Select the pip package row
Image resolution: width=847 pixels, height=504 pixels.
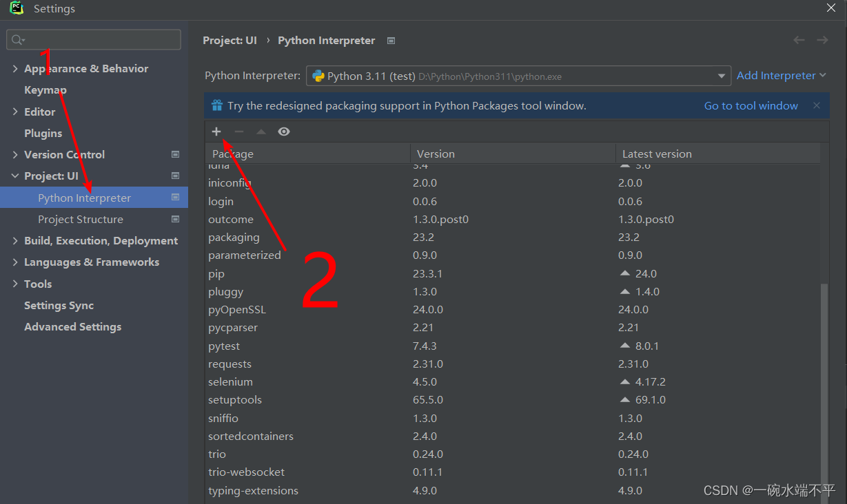coord(513,273)
